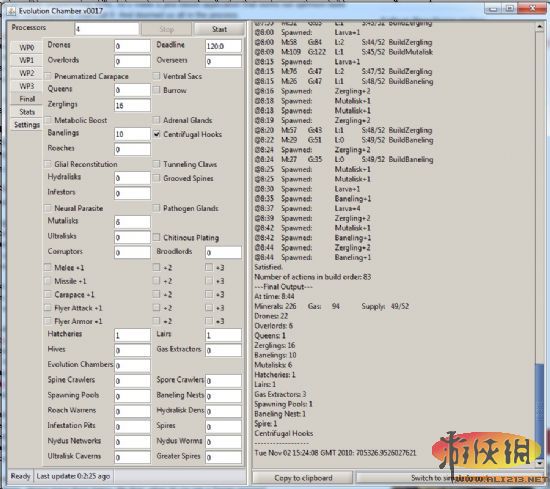The image size is (550, 489).
Task: Click the Java app icon in title bar
Action: 11,11
